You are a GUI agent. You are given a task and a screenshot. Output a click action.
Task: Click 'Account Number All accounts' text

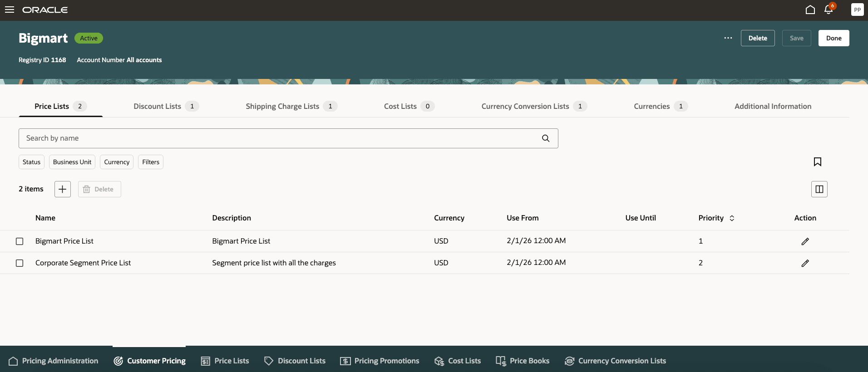click(119, 60)
